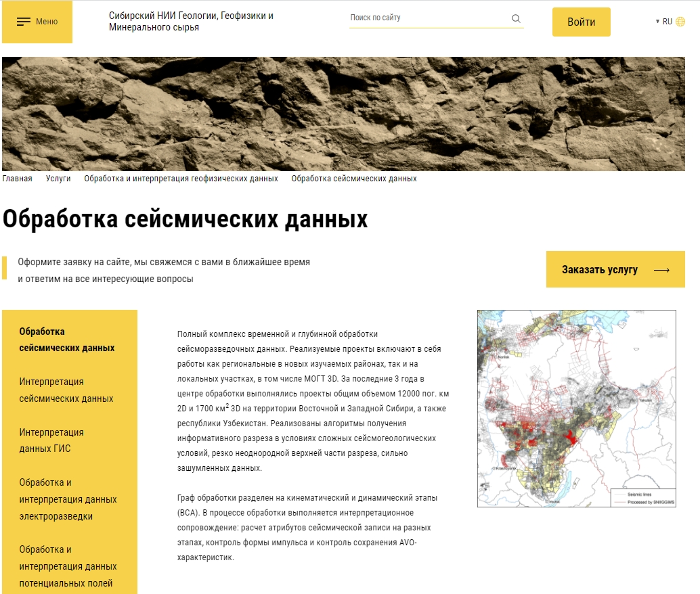
Task: Go to Услуги breadcrumb
Action: pos(58,179)
